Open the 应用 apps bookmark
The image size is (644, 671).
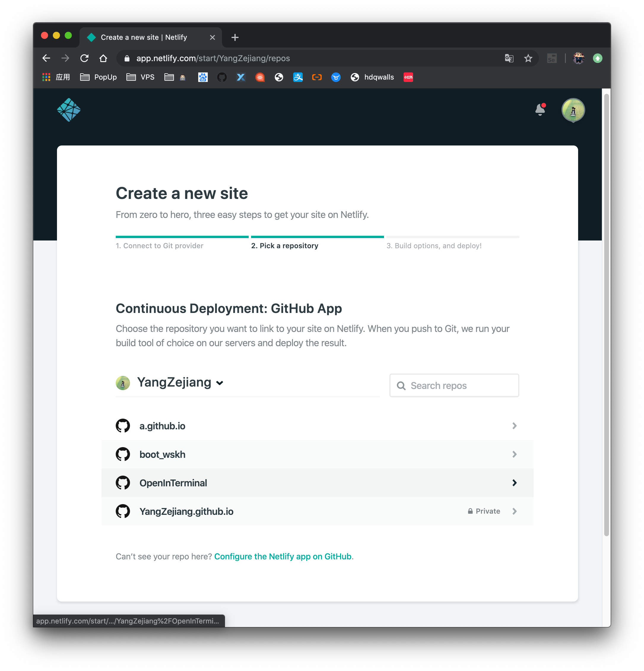pyautogui.click(x=56, y=77)
